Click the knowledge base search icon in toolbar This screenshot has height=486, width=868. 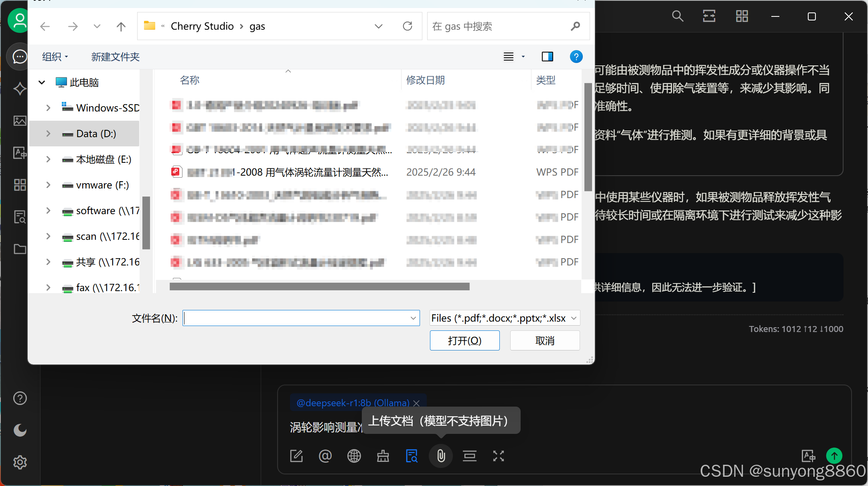pyautogui.click(x=412, y=456)
